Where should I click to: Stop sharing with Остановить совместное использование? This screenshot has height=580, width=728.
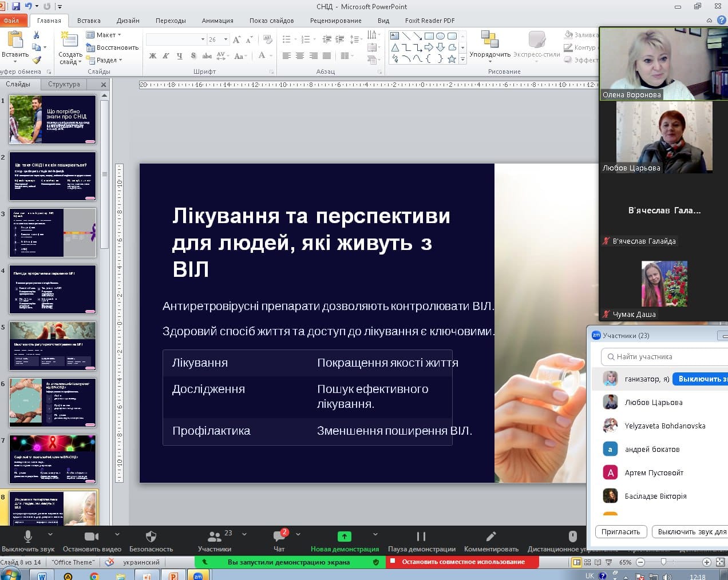[463, 562]
